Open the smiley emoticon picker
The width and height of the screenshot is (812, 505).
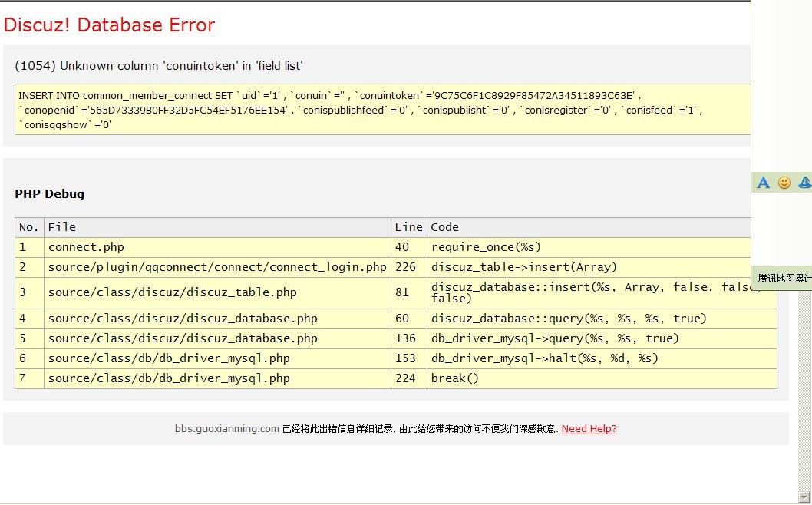pyautogui.click(x=784, y=183)
